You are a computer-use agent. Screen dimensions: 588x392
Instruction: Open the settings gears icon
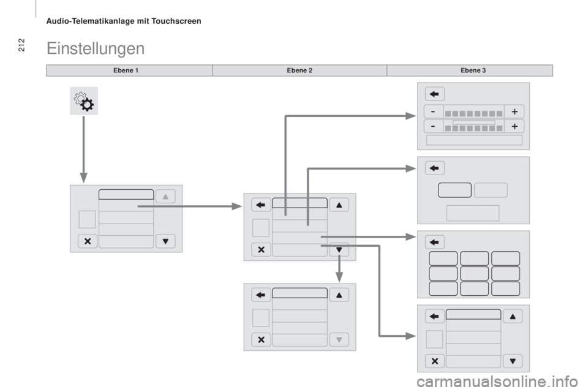pos(84,101)
